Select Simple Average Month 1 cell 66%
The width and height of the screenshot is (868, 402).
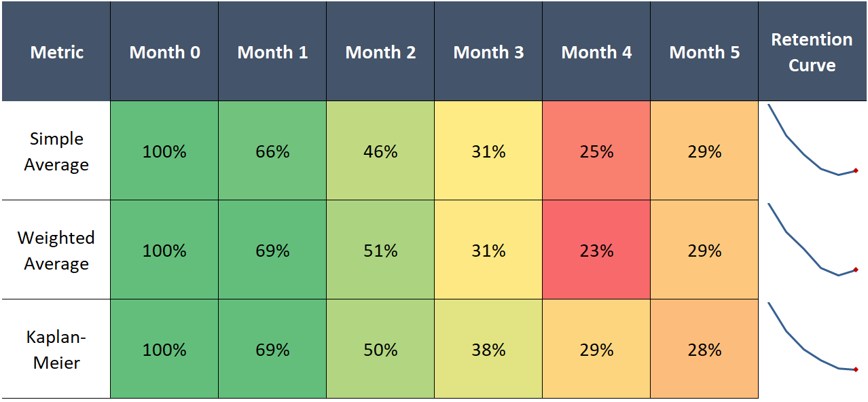point(272,151)
